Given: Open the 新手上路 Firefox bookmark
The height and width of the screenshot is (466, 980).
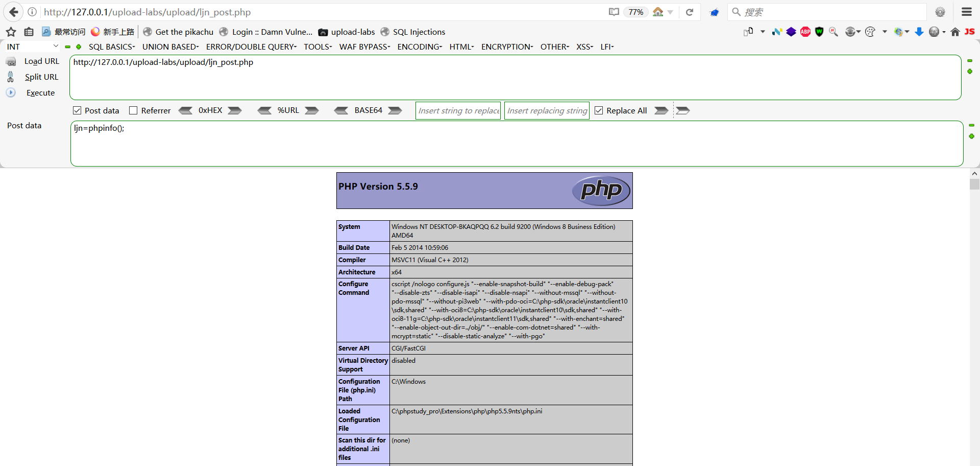Looking at the screenshot, I should click(x=112, y=32).
